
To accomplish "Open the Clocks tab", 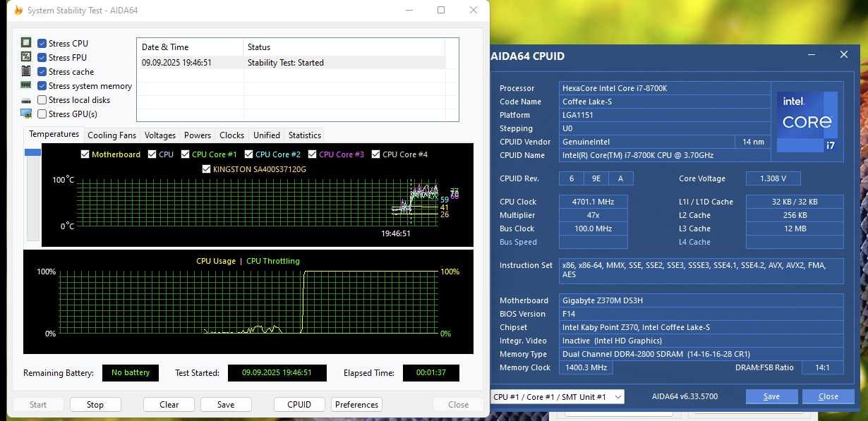I will (231, 135).
